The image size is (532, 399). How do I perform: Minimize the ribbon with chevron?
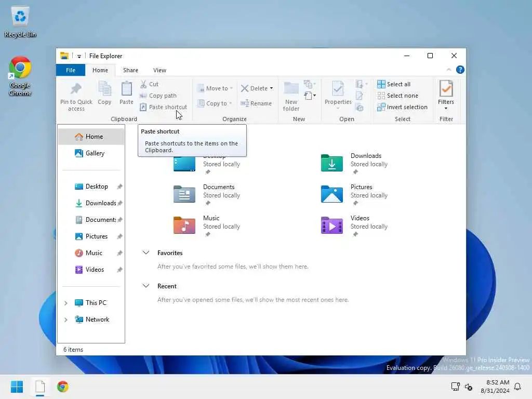click(449, 70)
